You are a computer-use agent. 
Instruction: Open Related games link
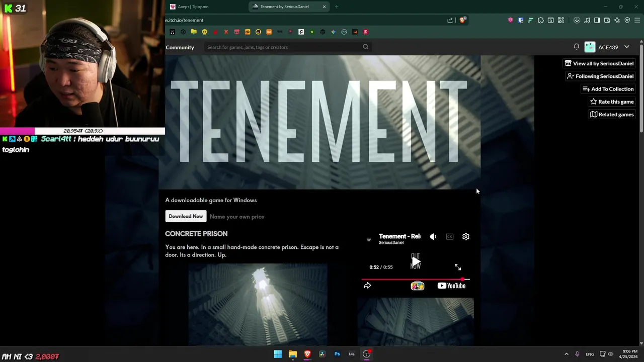[x=611, y=114]
